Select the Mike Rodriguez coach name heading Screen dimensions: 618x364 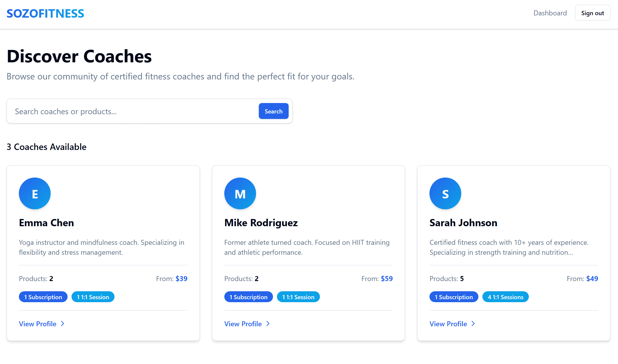261,223
